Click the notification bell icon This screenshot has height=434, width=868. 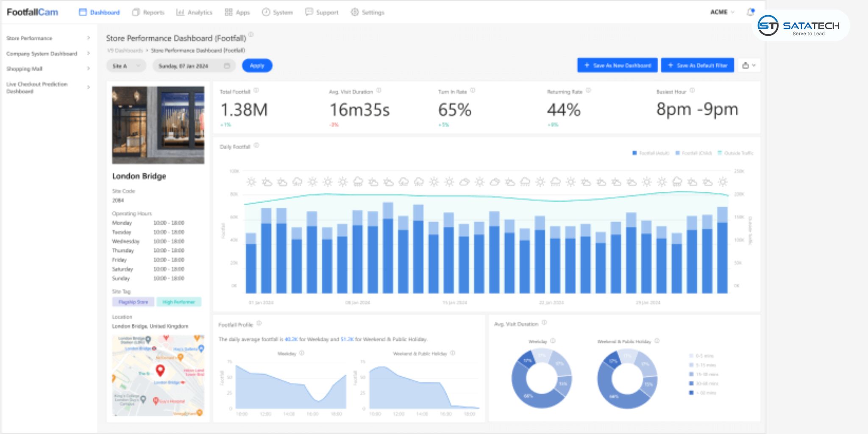coord(750,12)
